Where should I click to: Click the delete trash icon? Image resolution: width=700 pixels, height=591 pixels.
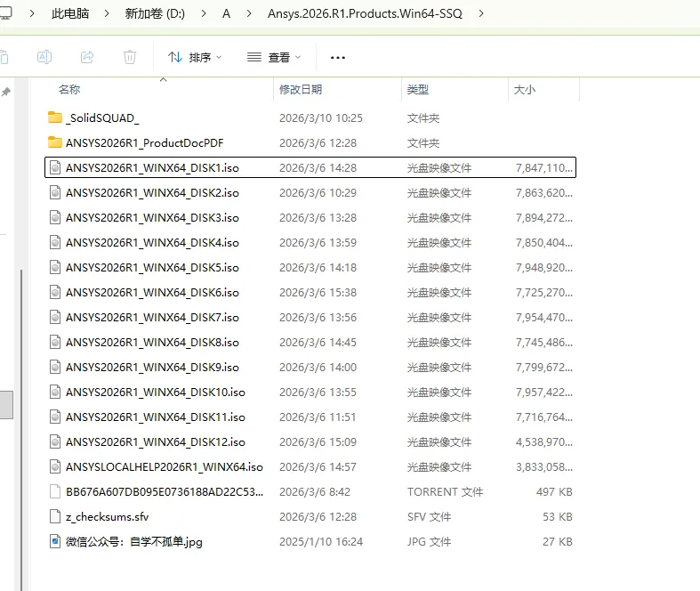coord(130,57)
